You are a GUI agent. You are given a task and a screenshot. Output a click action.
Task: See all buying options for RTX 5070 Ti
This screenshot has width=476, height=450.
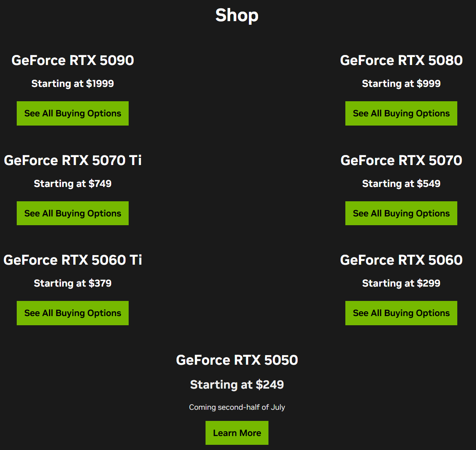coord(72,213)
